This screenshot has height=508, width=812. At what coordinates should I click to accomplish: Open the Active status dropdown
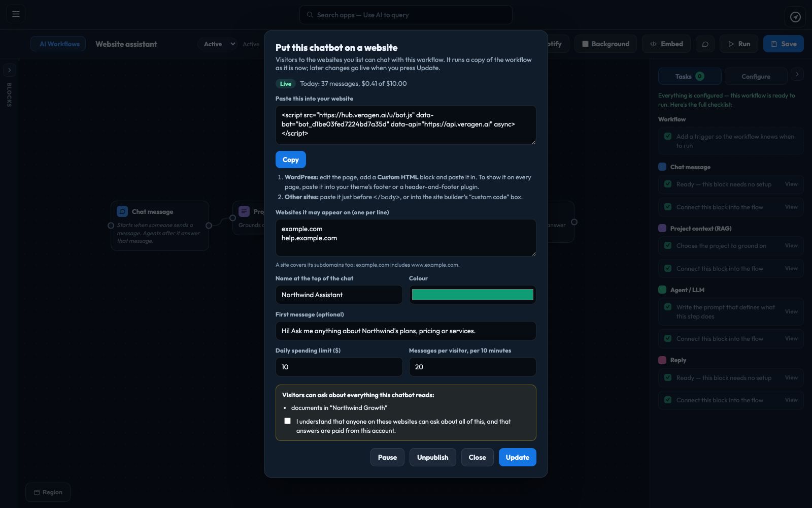217,44
